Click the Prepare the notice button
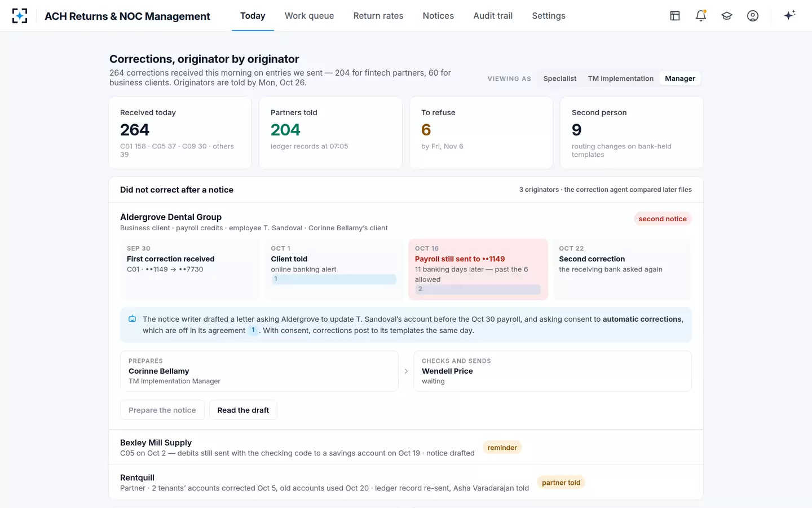The image size is (812, 508). click(x=162, y=410)
